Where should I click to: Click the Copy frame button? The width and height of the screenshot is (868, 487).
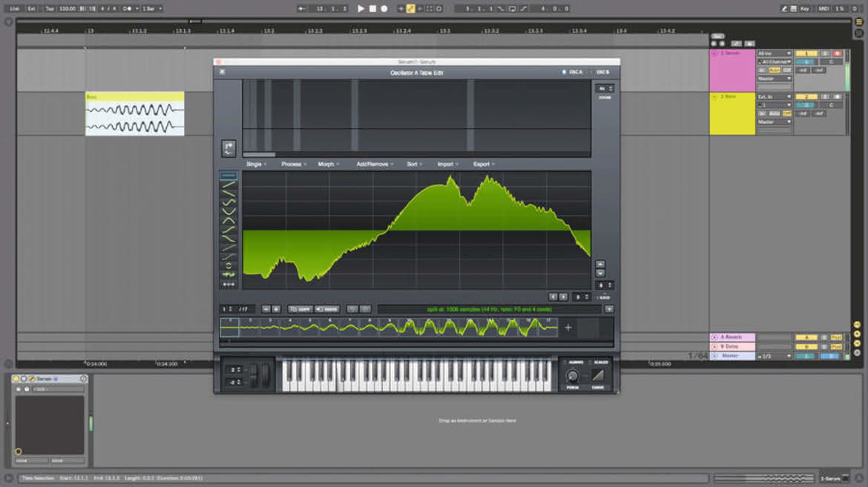click(x=300, y=309)
